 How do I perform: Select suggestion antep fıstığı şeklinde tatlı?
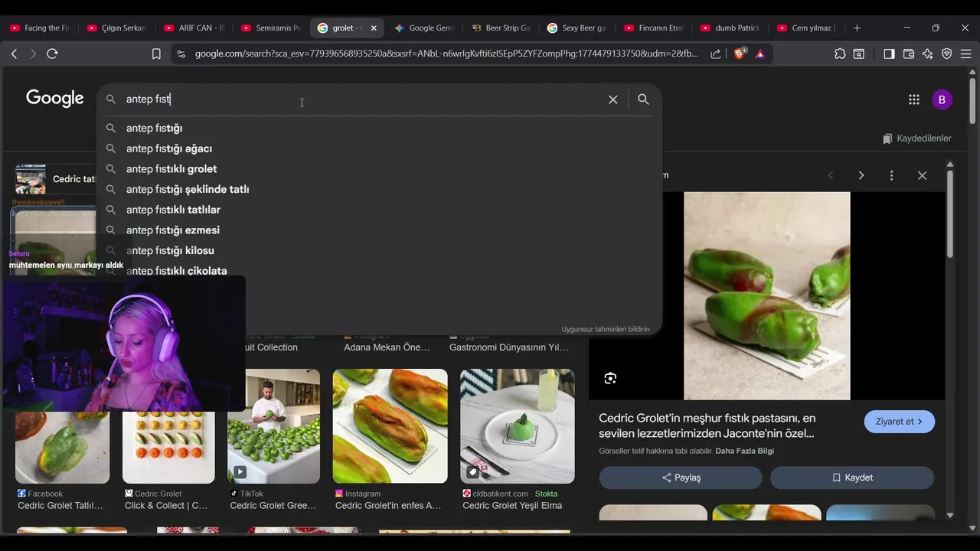[x=379, y=189]
